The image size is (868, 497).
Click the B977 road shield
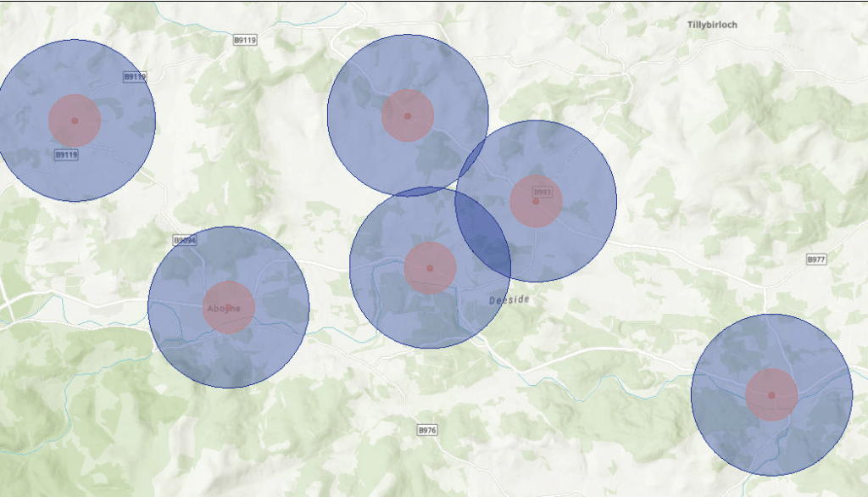pos(815,260)
